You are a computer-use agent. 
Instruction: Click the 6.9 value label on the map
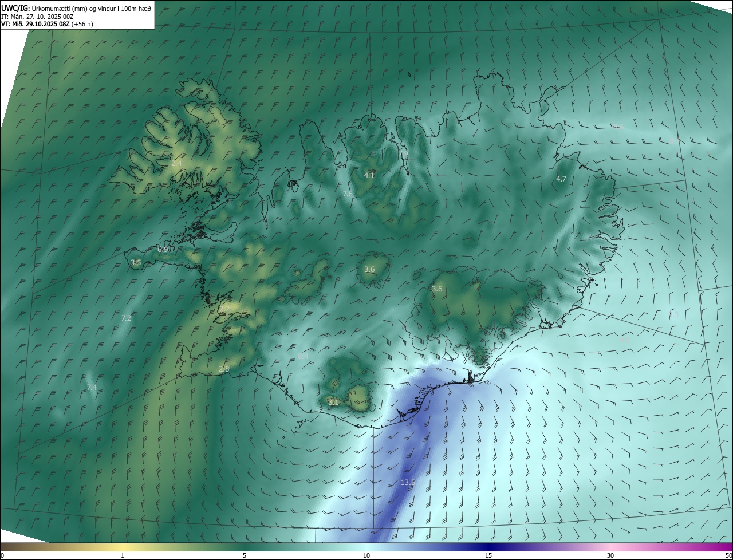pyautogui.click(x=163, y=250)
